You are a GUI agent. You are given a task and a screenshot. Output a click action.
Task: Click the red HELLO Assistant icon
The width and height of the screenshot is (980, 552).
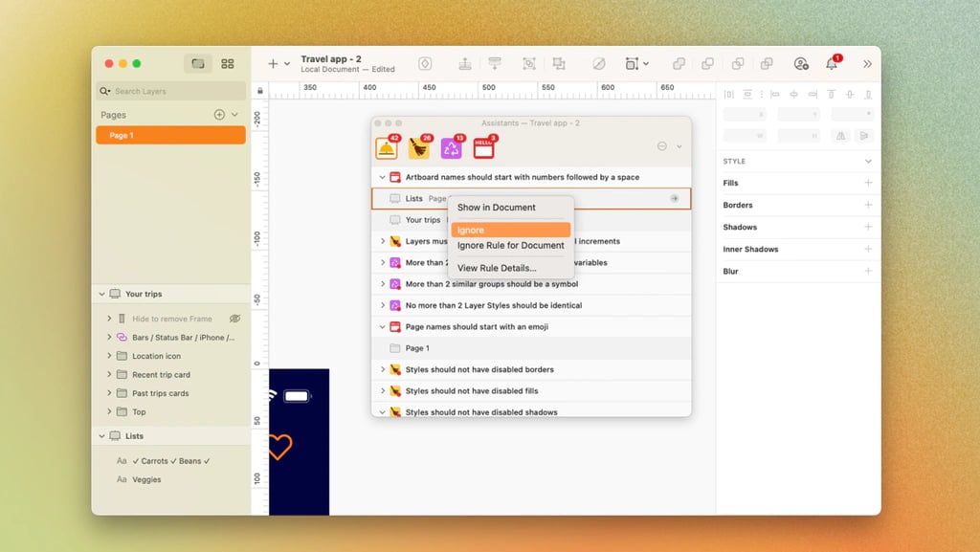483,147
